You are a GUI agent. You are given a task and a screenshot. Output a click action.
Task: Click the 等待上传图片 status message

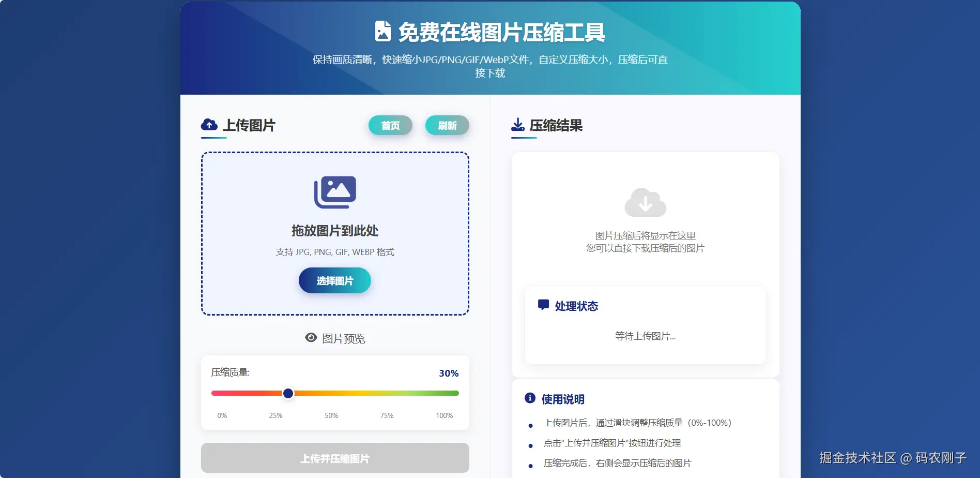645,336
